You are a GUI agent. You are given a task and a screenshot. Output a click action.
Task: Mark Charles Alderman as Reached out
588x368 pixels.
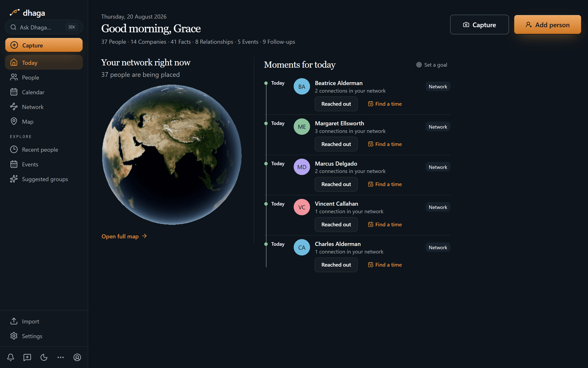point(336,265)
